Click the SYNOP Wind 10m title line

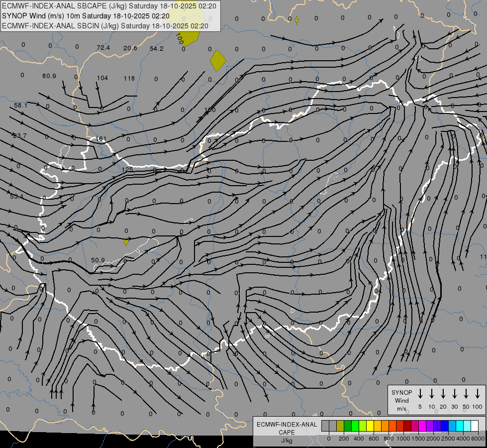(89, 16)
